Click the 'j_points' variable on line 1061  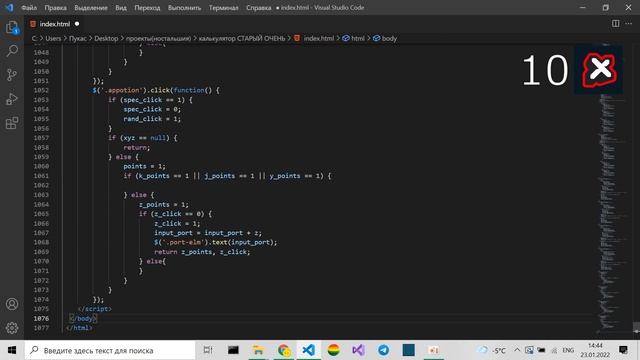[x=220, y=176]
